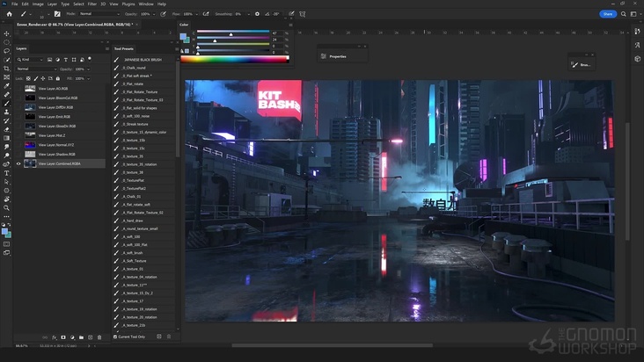Create a new adjustment layer
The width and height of the screenshot is (644, 362).
pyautogui.click(x=72, y=337)
